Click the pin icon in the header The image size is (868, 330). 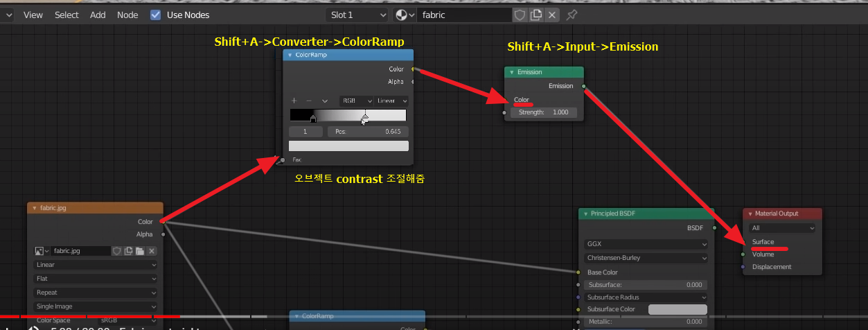[x=572, y=15]
